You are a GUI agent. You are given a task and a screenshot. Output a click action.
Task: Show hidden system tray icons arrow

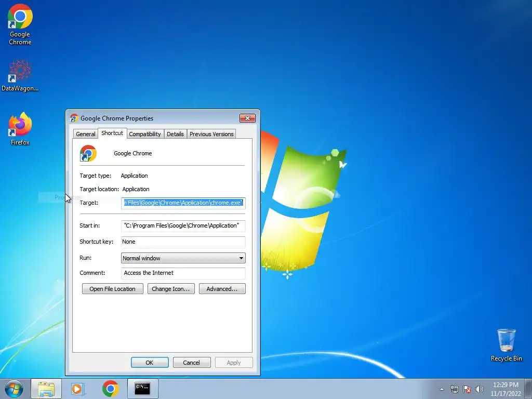(442, 389)
